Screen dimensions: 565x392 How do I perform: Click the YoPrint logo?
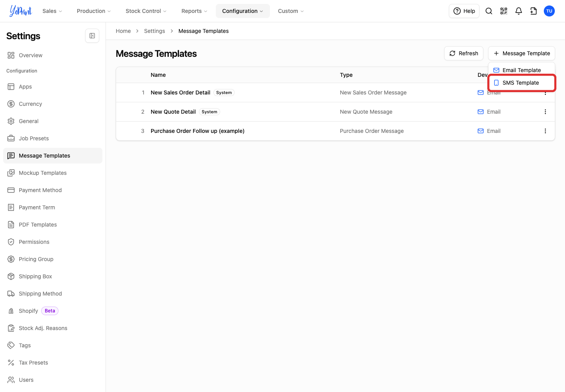[21, 11]
